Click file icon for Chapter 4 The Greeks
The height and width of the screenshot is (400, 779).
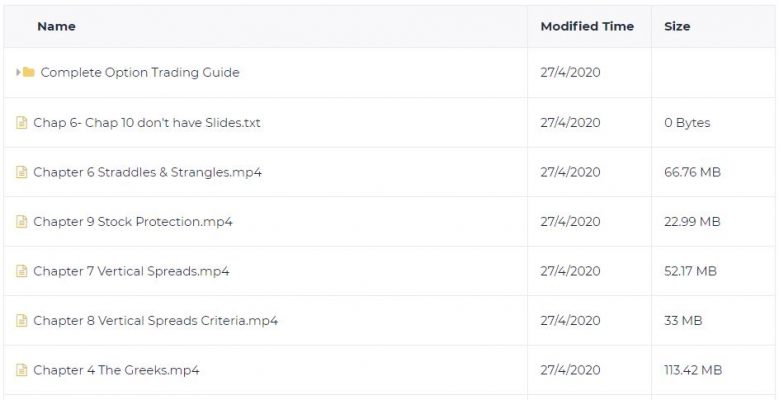coord(21,370)
